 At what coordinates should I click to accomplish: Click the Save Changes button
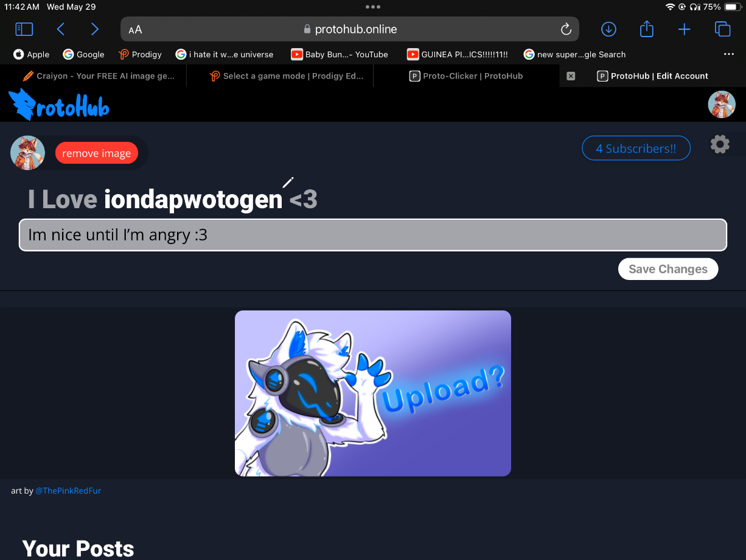(668, 269)
